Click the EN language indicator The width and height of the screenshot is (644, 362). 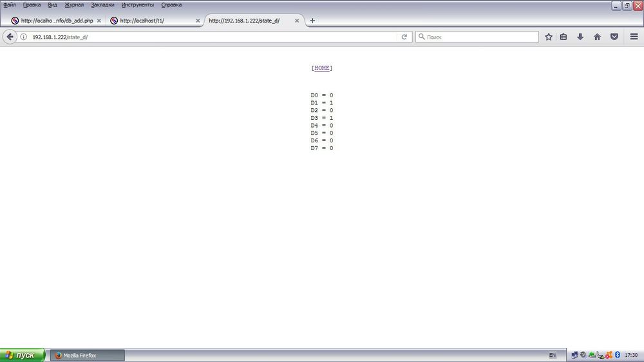click(x=553, y=356)
